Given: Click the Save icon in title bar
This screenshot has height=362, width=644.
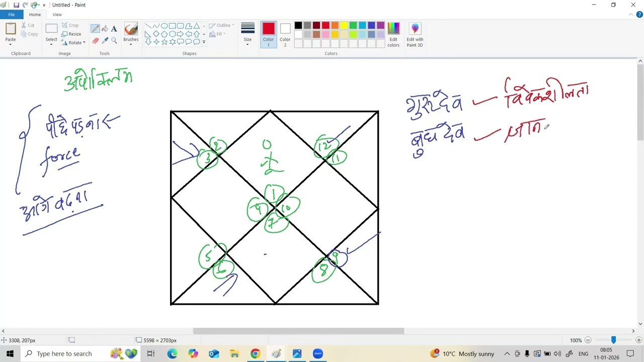Looking at the screenshot, I should tap(16, 5).
